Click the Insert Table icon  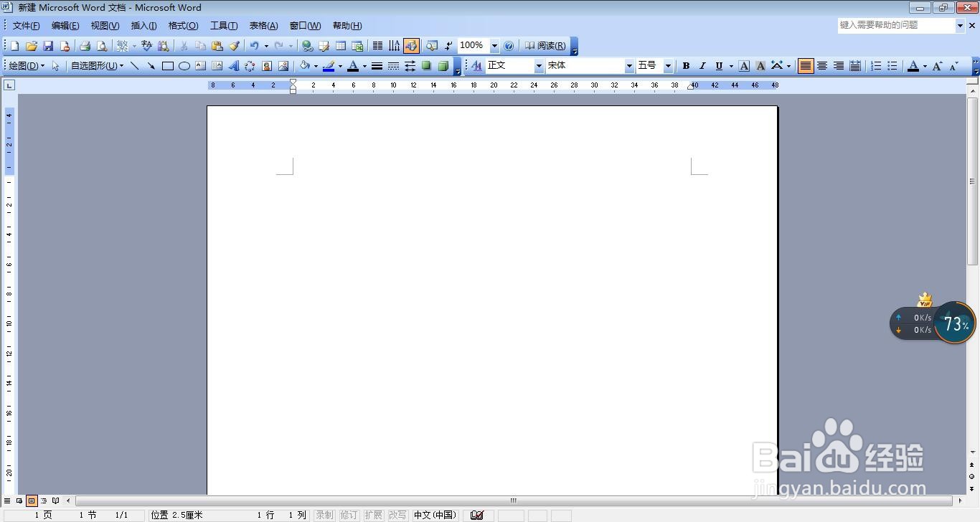tap(341, 46)
